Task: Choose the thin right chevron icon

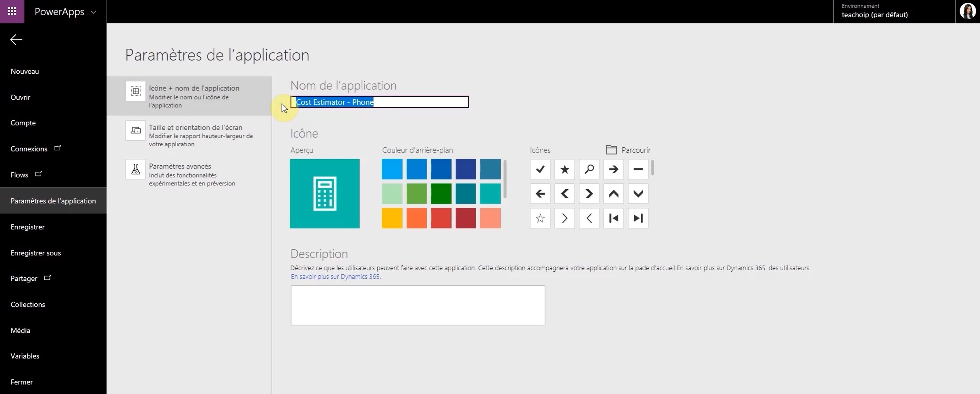Action: pos(564,218)
